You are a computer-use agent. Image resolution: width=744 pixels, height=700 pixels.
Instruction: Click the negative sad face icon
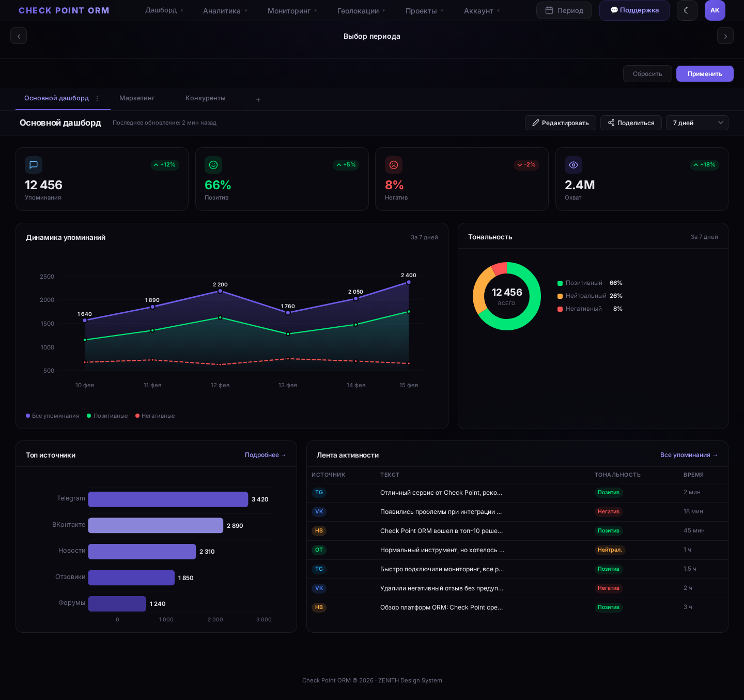(394, 165)
